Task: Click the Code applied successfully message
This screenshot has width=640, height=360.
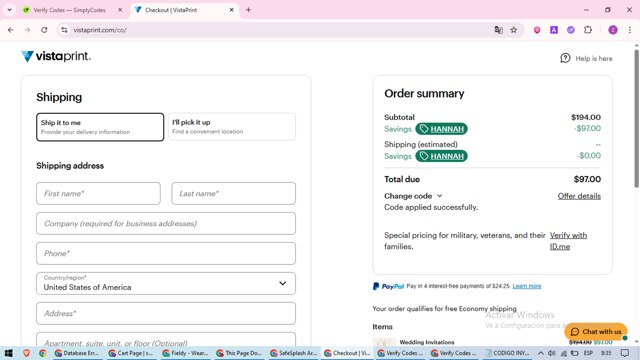Action: click(431, 207)
